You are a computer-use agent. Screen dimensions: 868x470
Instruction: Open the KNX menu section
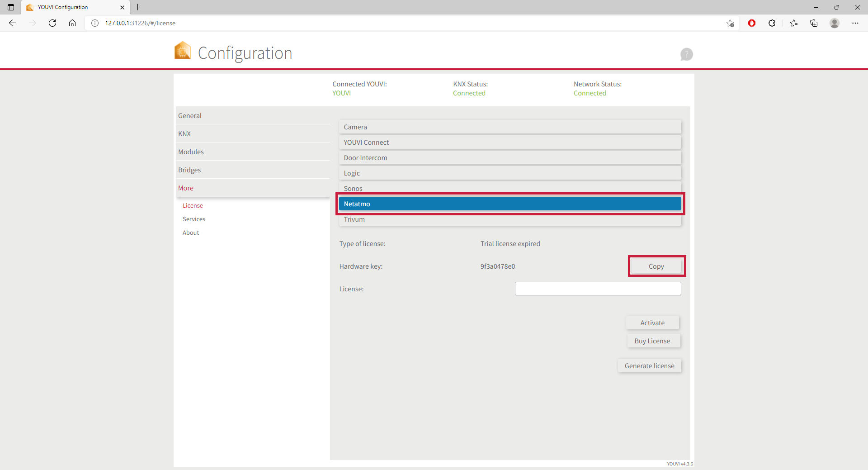point(253,134)
